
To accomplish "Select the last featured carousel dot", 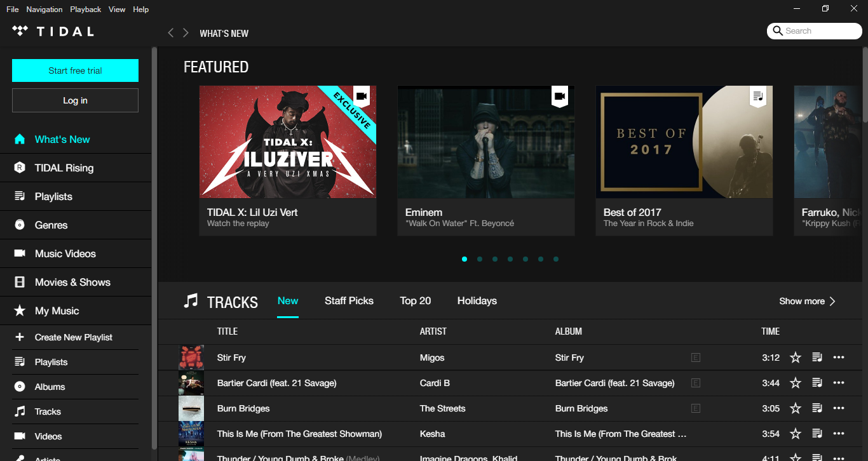I will (x=556, y=259).
